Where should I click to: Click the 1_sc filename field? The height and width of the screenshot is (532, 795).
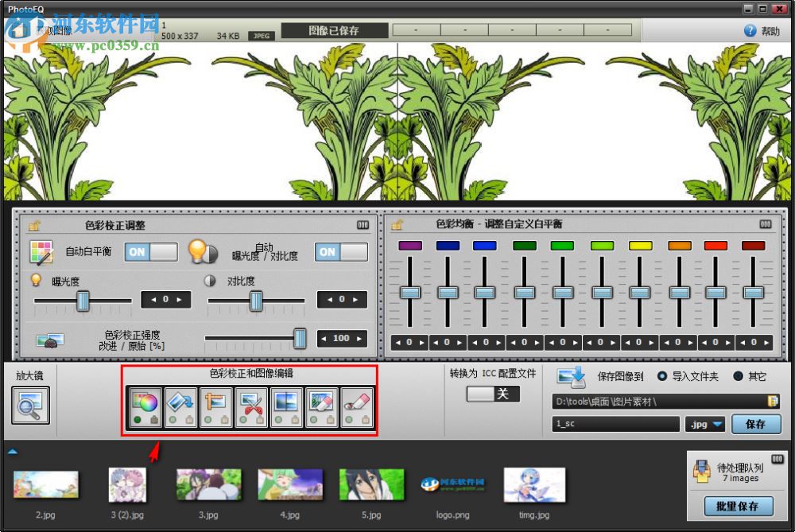click(615, 424)
